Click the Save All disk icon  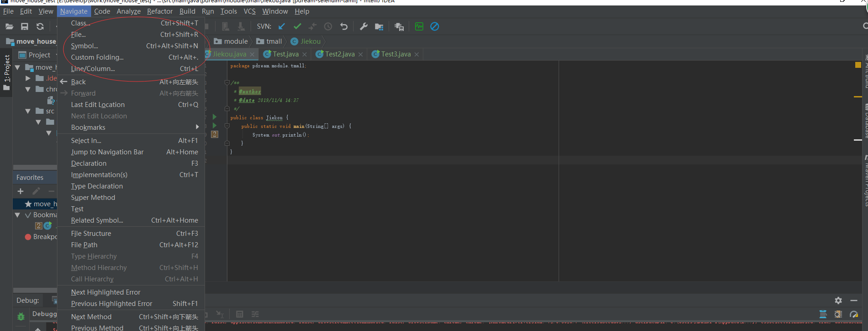click(x=25, y=26)
